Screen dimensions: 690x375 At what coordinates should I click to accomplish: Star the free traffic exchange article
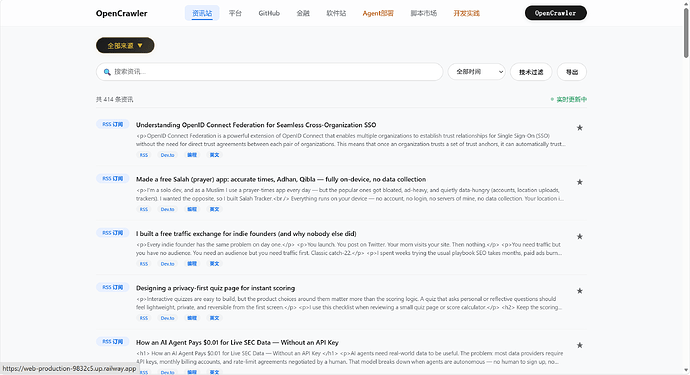580,237
